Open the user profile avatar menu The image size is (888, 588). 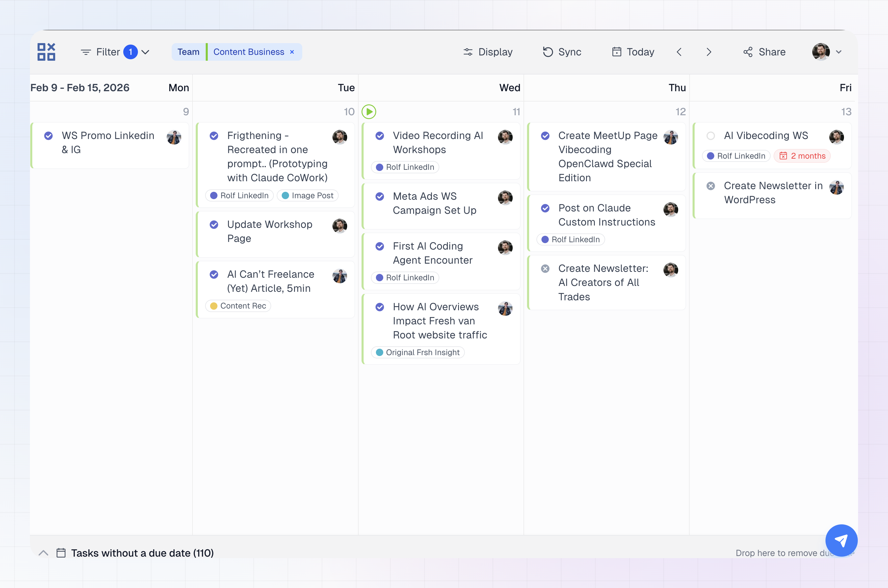(821, 52)
